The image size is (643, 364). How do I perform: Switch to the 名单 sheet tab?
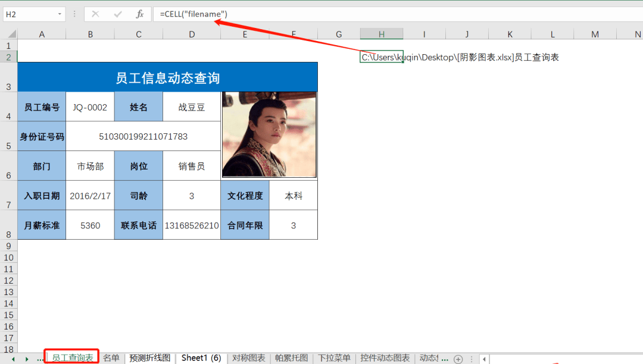click(x=111, y=358)
